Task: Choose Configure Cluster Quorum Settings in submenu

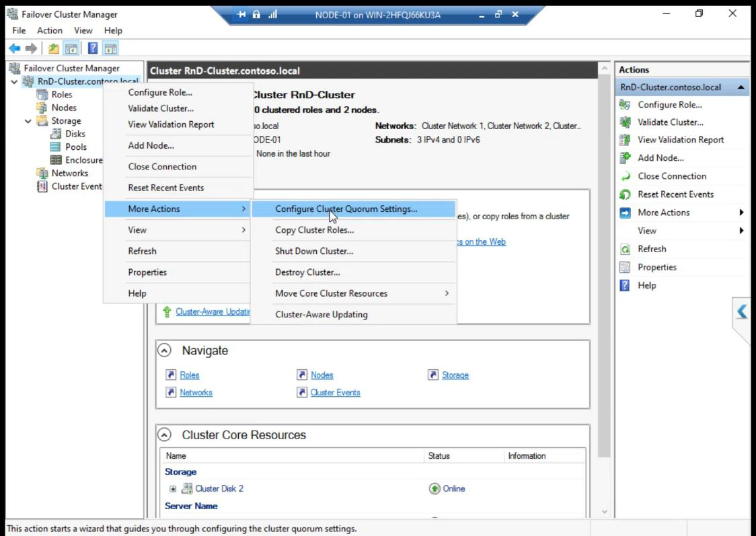Action: pos(354,208)
